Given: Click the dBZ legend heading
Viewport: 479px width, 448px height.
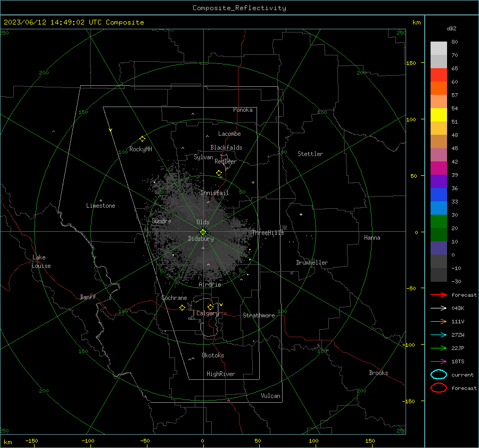Looking at the screenshot, I should [451, 28].
